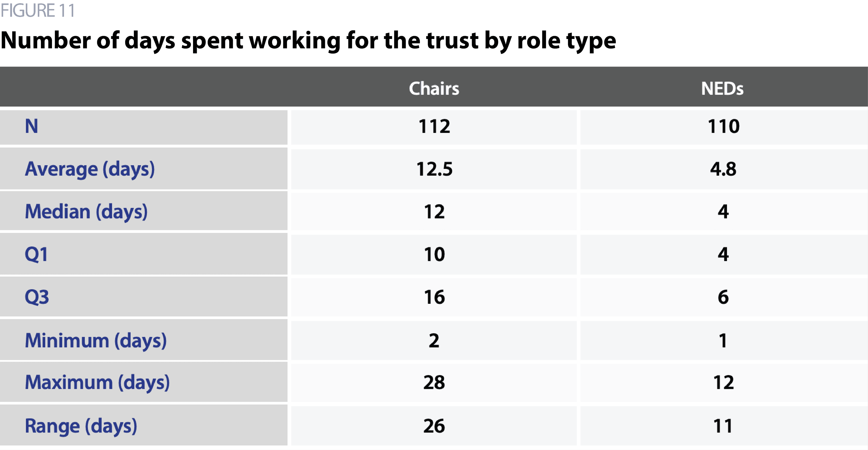The image size is (868, 450).
Task: Select the Chairs range value 26
Action: tap(434, 426)
